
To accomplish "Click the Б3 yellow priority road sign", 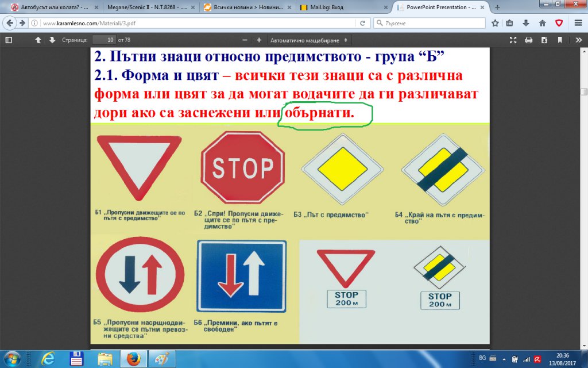I will 342,170.
